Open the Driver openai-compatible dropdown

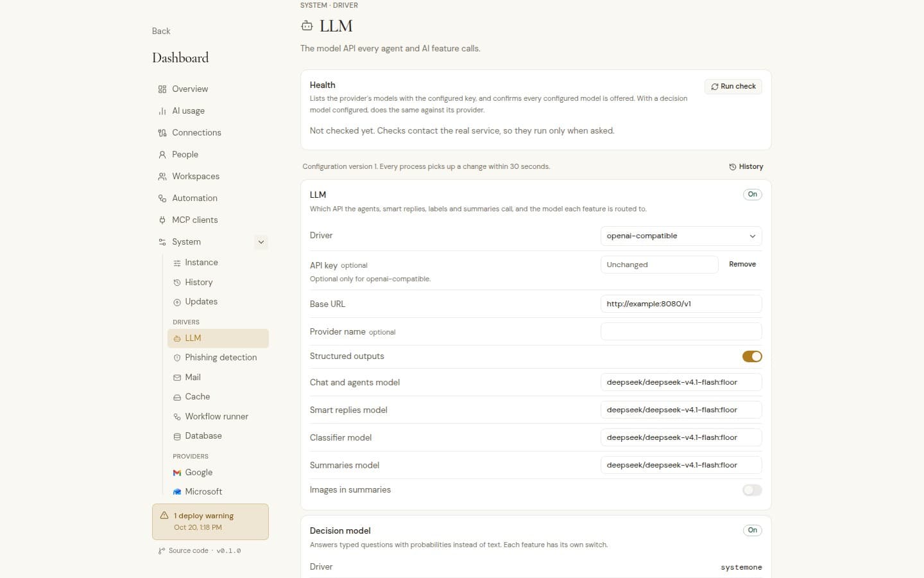[x=681, y=236]
